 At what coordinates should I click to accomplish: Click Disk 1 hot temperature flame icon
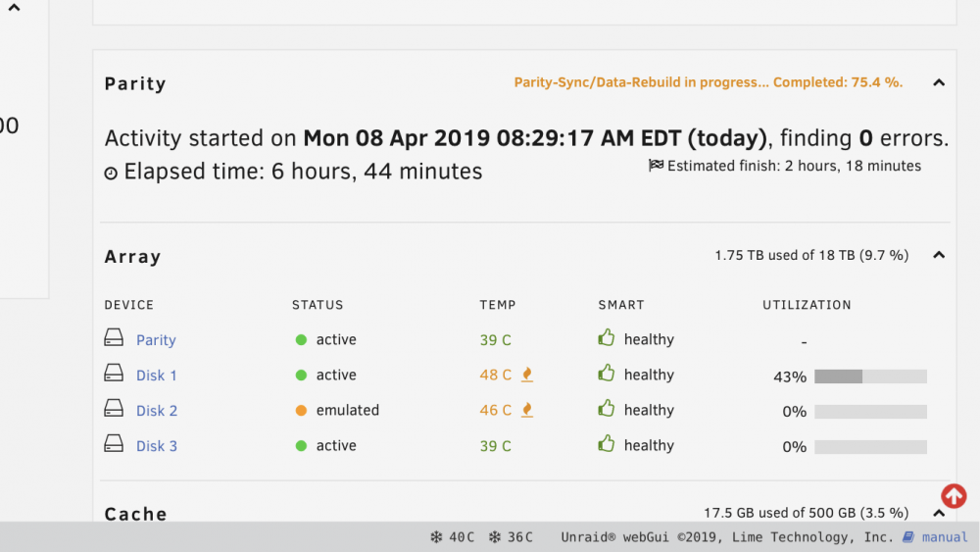point(527,375)
